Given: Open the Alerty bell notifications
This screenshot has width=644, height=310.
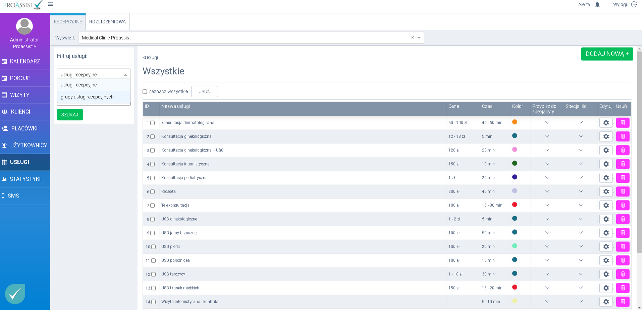Looking at the screenshot, I should [x=597, y=5].
